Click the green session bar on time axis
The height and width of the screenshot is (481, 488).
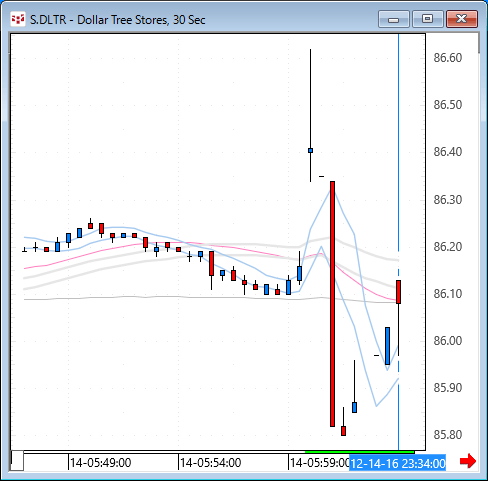pos(360,452)
